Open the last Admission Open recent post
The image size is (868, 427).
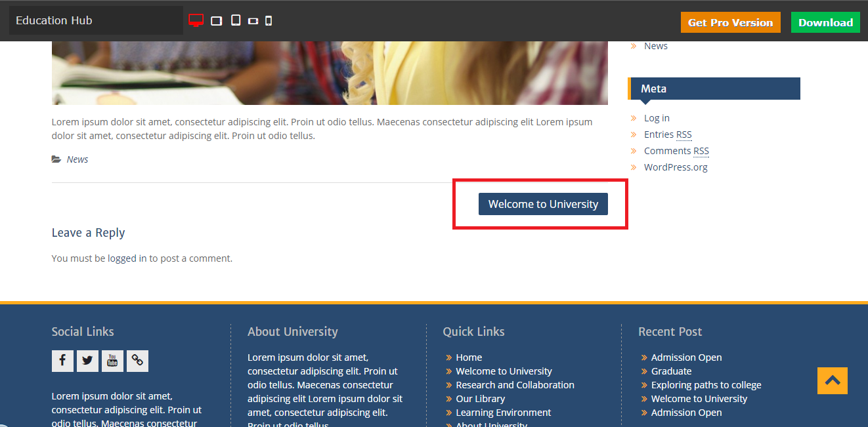[x=686, y=413]
